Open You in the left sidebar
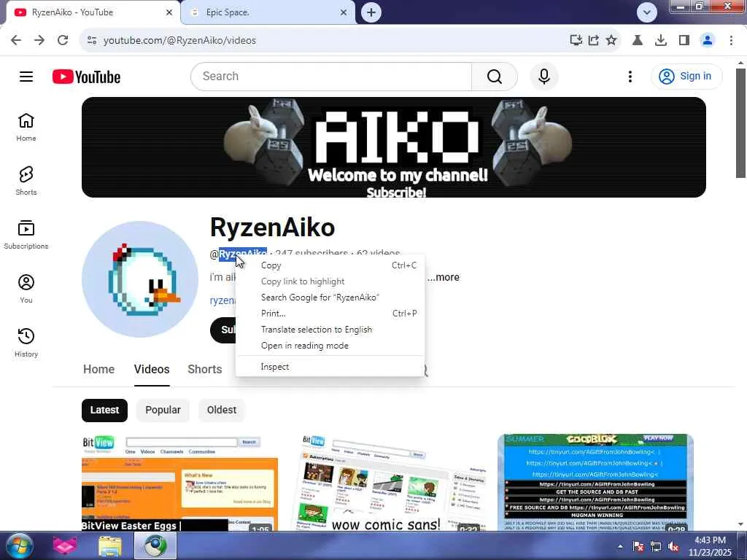747x560 pixels. coord(26,289)
